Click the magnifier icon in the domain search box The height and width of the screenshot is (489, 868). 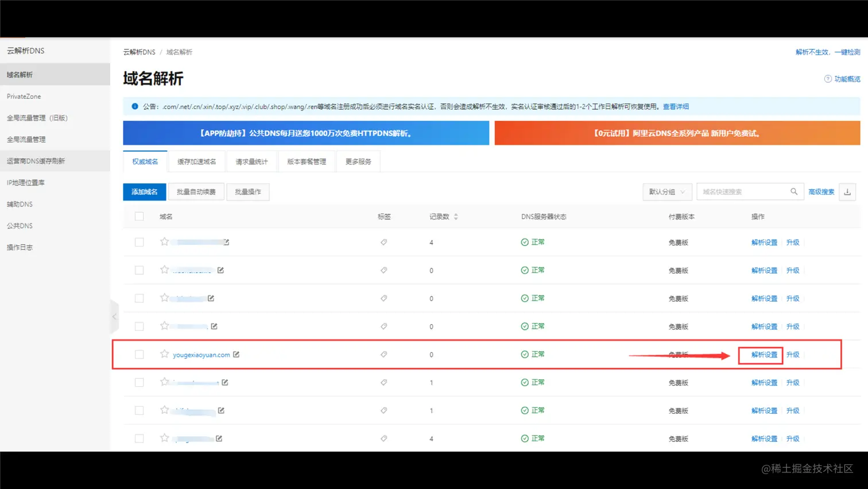click(x=794, y=191)
